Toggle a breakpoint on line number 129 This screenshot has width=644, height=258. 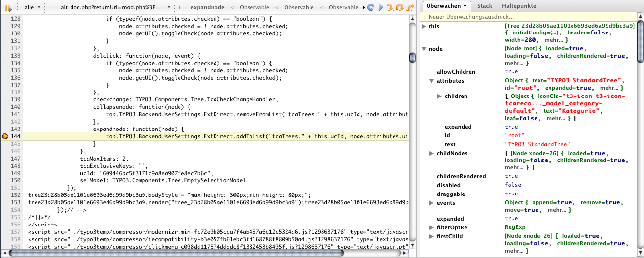tap(16, 27)
